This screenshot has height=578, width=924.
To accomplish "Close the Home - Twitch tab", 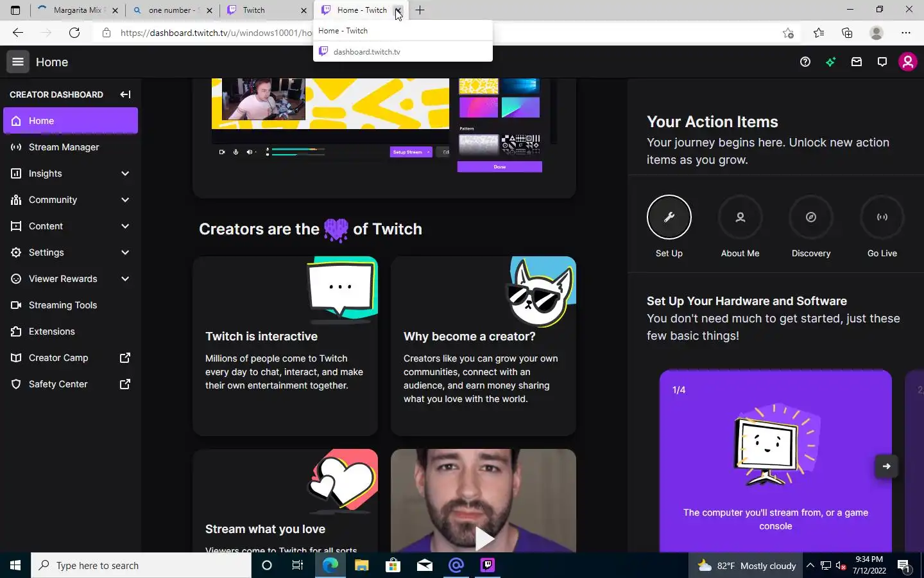I will [398, 10].
